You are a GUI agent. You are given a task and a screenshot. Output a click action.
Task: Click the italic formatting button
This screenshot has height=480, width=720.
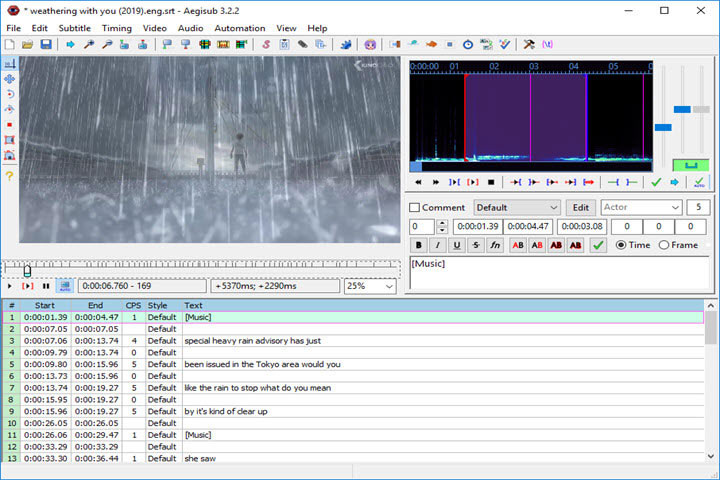click(437, 245)
